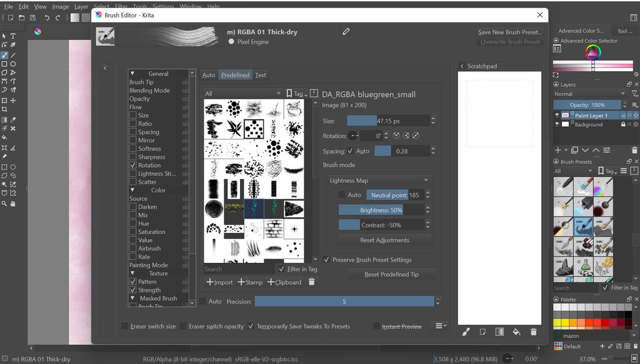Enable the Size brush parameter checkbox
The image size is (640, 364).
(x=133, y=115)
